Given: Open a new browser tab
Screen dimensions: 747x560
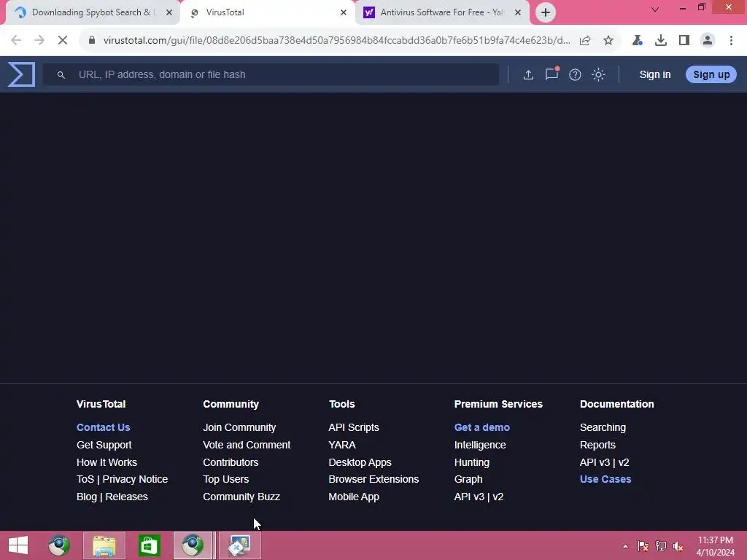Looking at the screenshot, I should [x=546, y=12].
